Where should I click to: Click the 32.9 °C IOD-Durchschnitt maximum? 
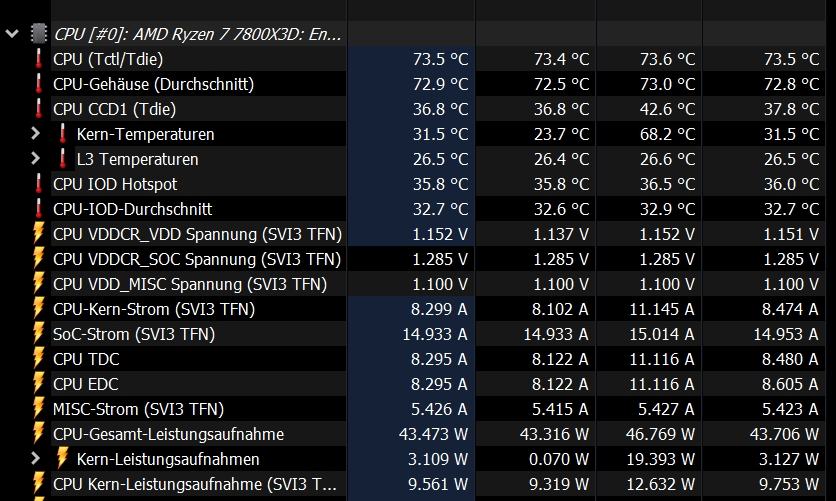[x=668, y=209]
